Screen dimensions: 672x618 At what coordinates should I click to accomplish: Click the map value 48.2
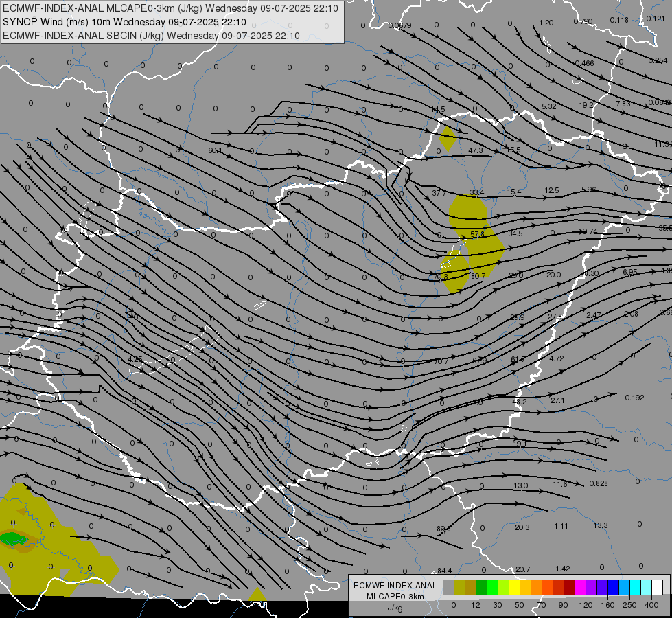click(520, 402)
